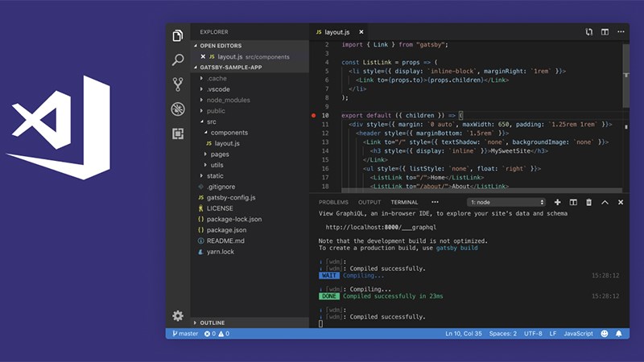
Task: Click the Open Changes icon in the editor toolbar
Action: point(589,32)
